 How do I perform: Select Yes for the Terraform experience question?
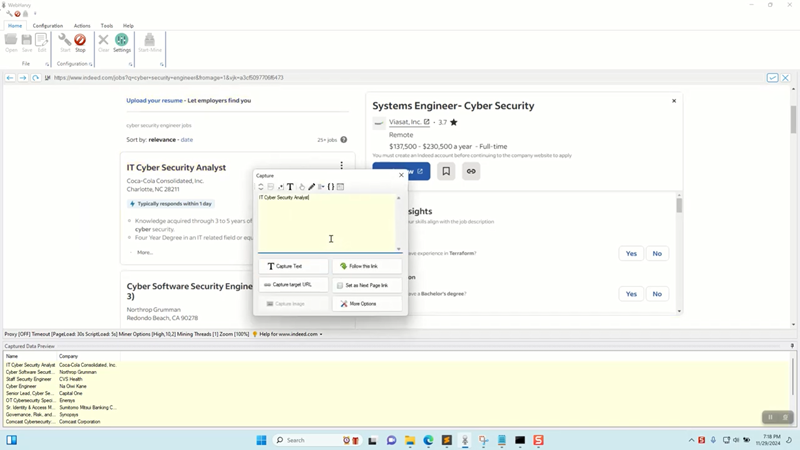[631, 253]
